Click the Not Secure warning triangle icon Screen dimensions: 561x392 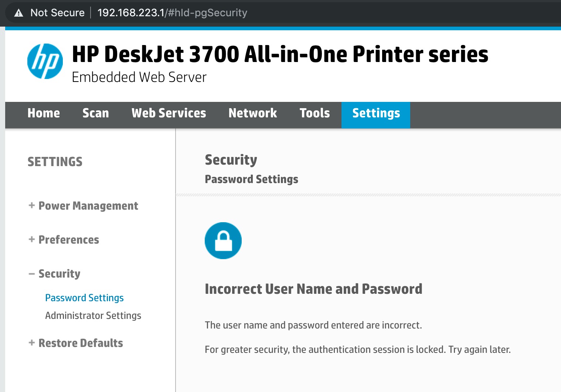pyautogui.click(x=18, y=13)
